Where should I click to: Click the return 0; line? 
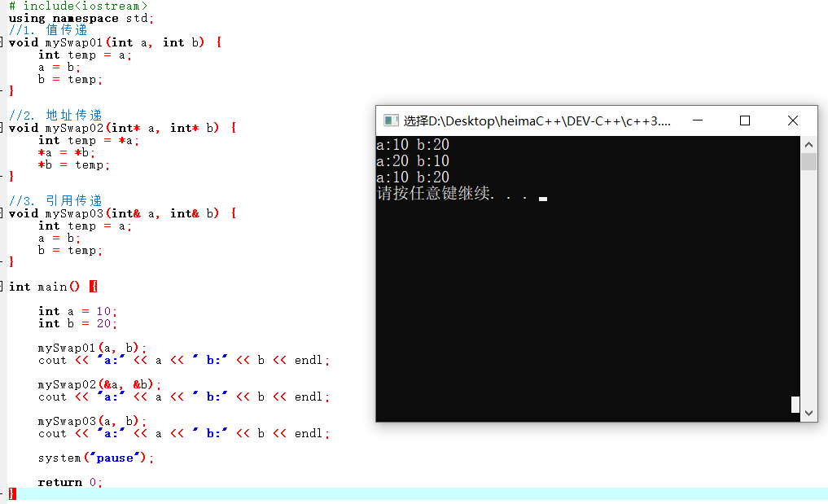point(70,482)
